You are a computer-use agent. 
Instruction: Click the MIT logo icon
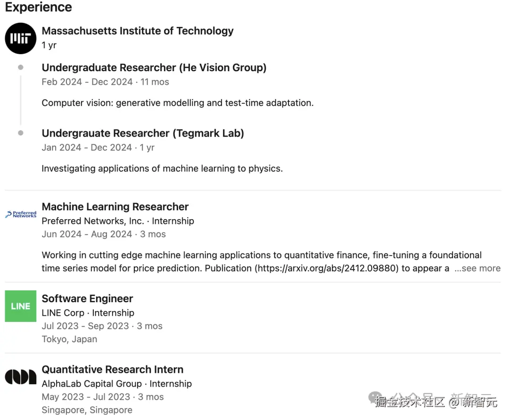[x=20, y=38]
